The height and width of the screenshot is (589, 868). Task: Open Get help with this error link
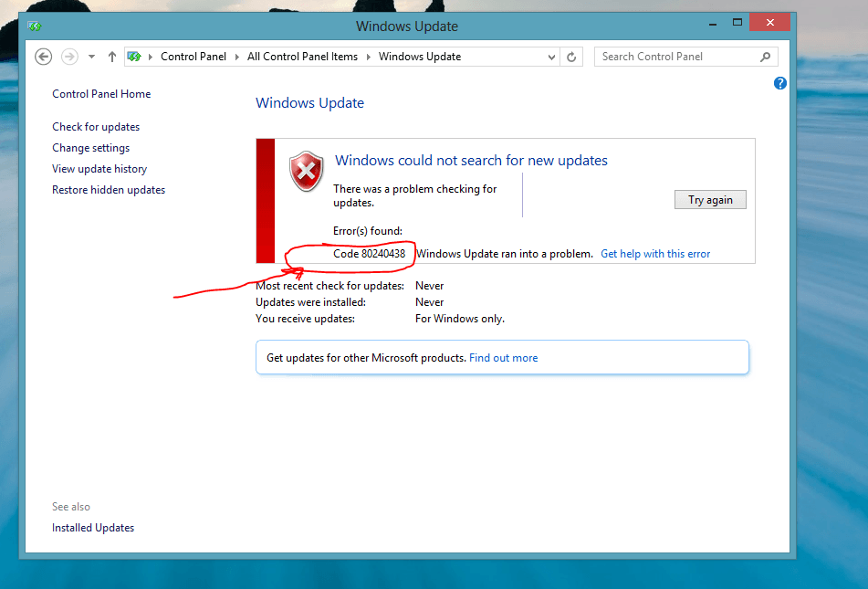(655, 253)
